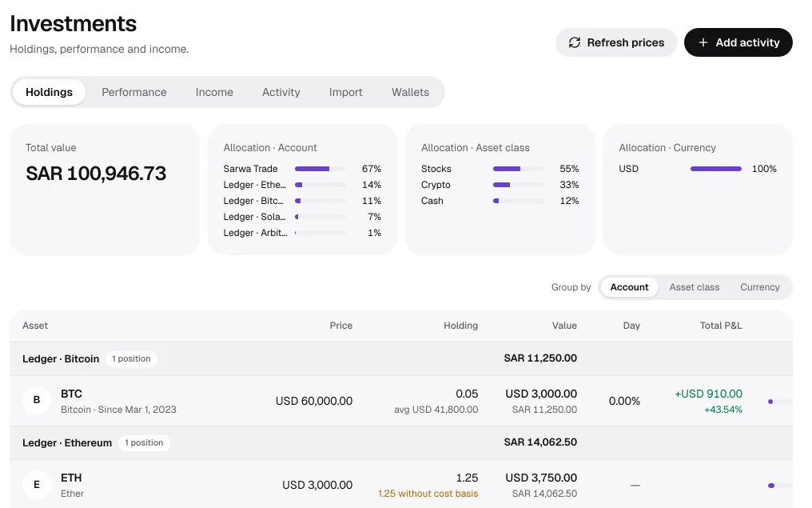
Task: Click the BTC asset name
Action: pyautogui.click(x=71, y=394)
